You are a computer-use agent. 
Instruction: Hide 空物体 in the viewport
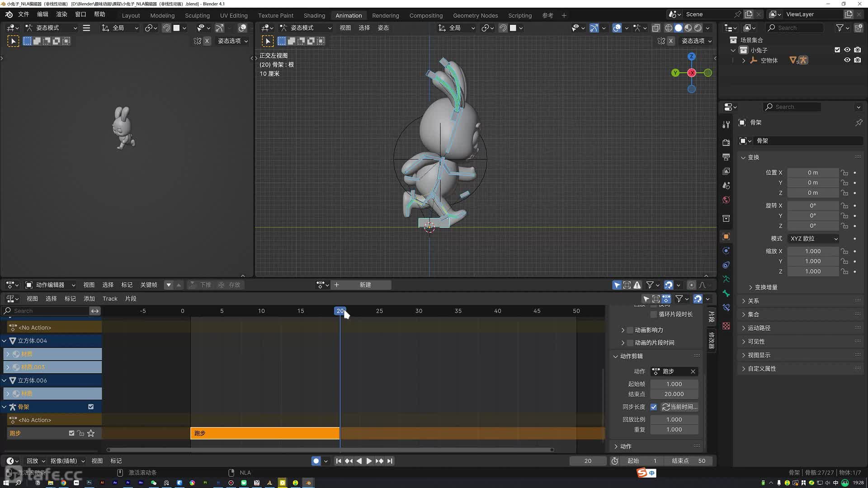coord(847,60)
